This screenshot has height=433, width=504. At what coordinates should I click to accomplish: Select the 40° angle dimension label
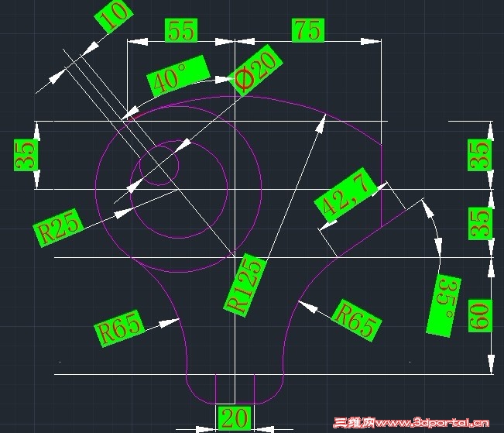coord(178,76)
